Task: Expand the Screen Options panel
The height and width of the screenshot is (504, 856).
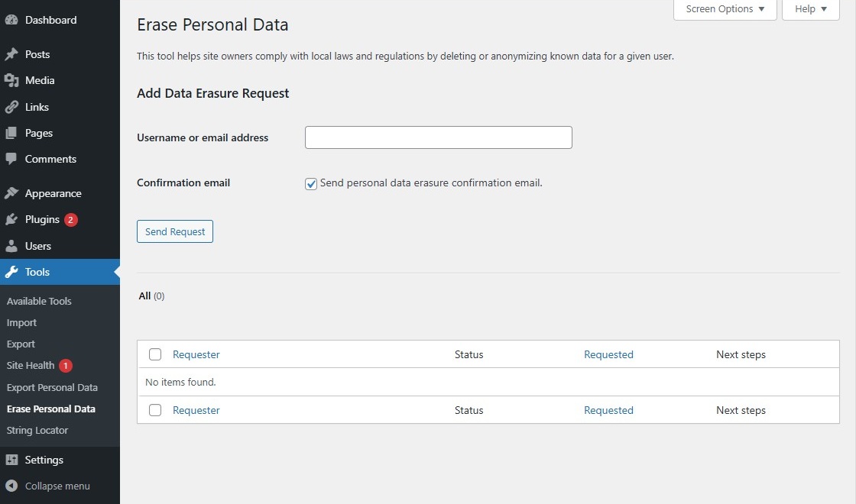Action: coord(725,9)
